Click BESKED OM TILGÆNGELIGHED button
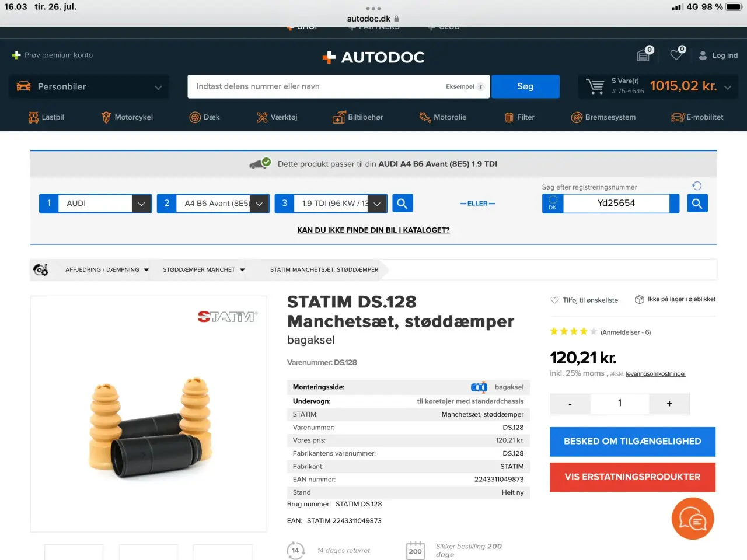 (x=633, y=442)
